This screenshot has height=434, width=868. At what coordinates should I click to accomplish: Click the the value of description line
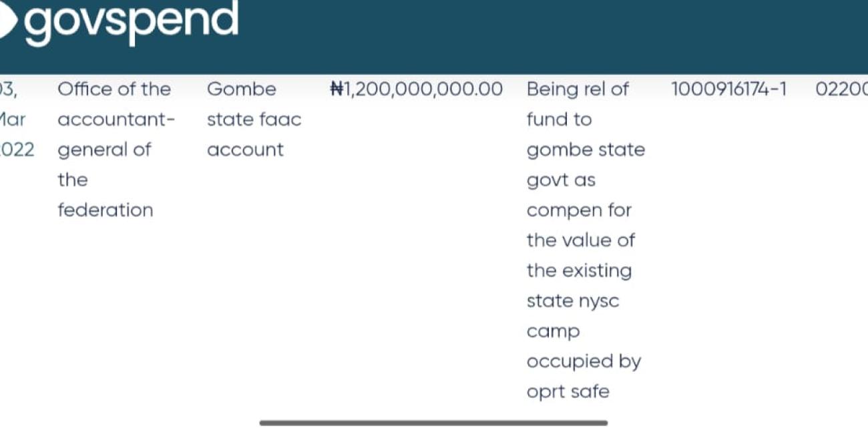[580, 240]
